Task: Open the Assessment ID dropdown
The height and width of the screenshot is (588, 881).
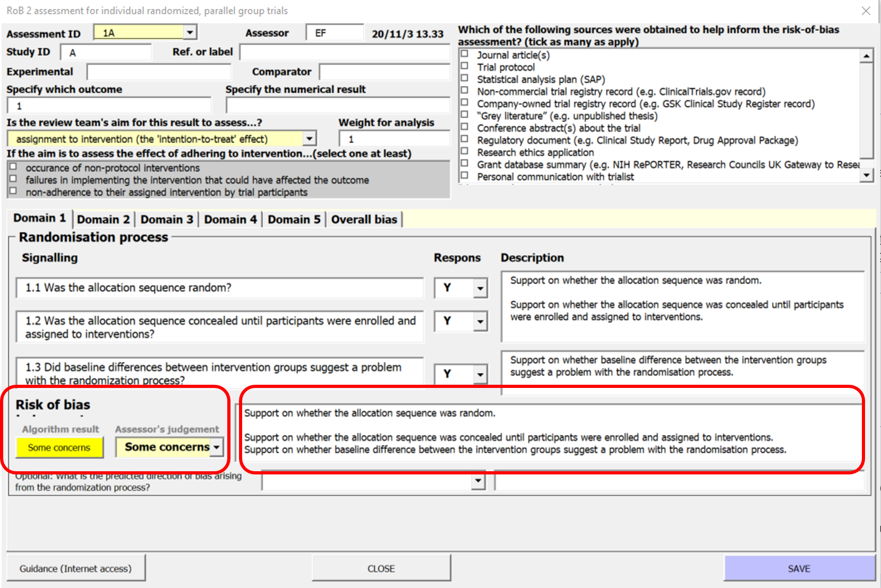Action: pos(190,33)
